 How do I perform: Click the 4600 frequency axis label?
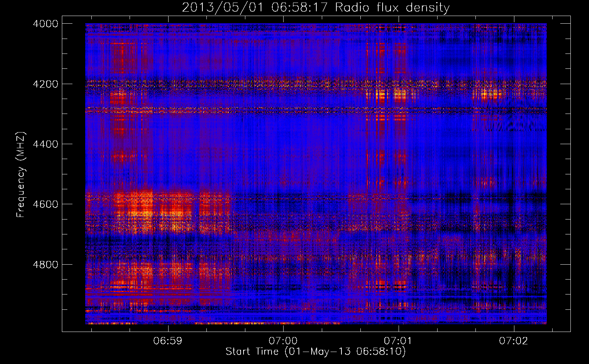[x=45, y=204]
